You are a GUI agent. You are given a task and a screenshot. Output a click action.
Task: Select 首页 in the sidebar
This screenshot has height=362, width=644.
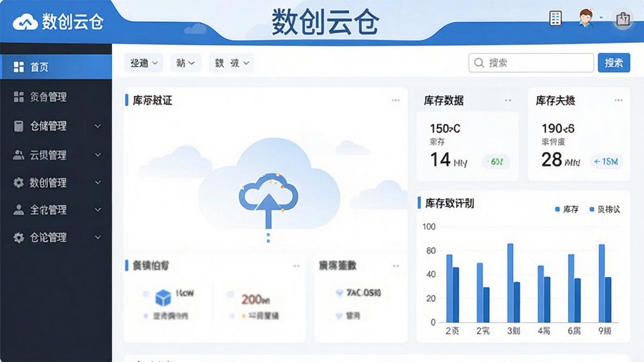coord(56,67)
